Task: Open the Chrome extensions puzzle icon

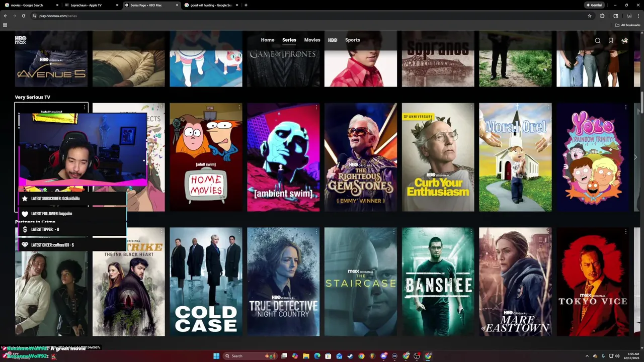Action: [x=602, y=16]
